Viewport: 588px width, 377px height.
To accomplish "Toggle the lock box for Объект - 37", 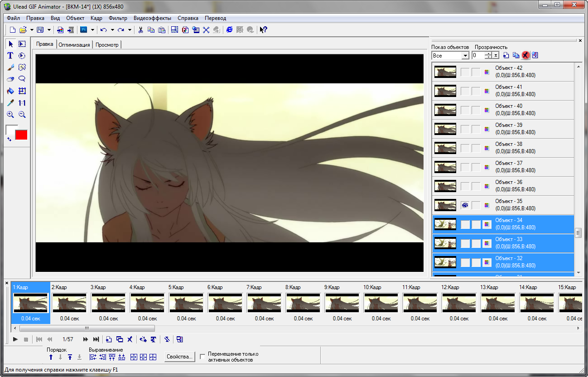I will (x=476, y=167).
